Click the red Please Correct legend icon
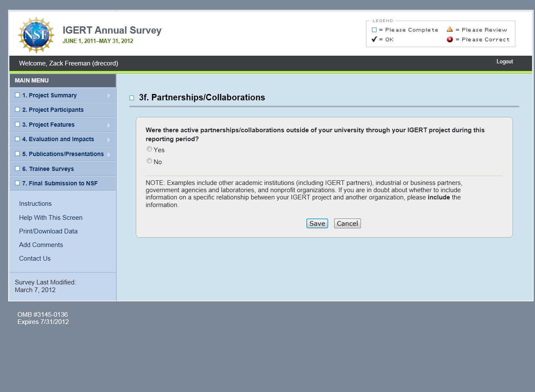The height and width of the screenshot is (392, 535). tap(449, 40)
